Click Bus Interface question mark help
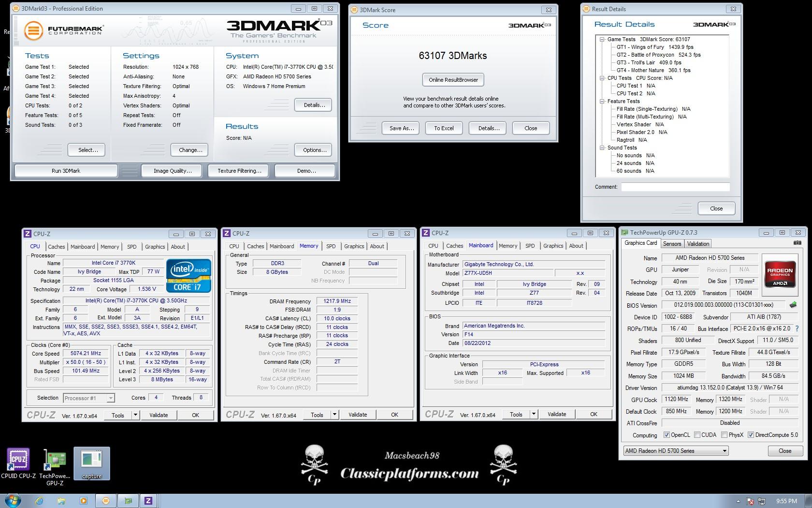The width and height of the screenshot is (812, 508). tap(797, 329)
